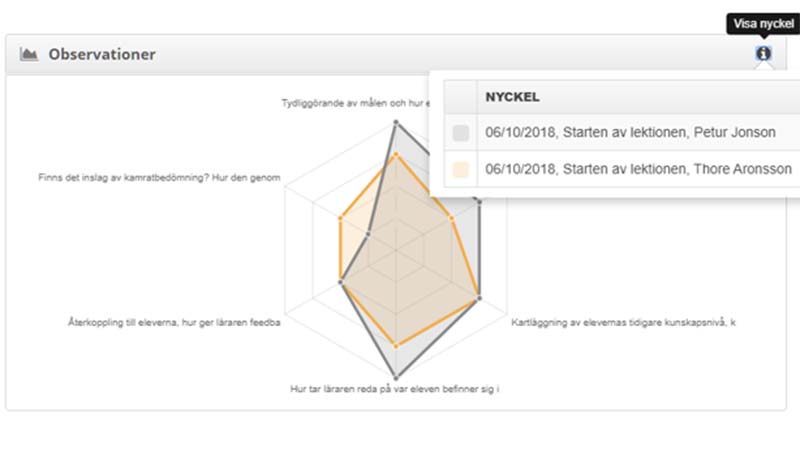
Task: Click the 'Återkoppling till eleverna' axis label
Action: pos(174,322)
